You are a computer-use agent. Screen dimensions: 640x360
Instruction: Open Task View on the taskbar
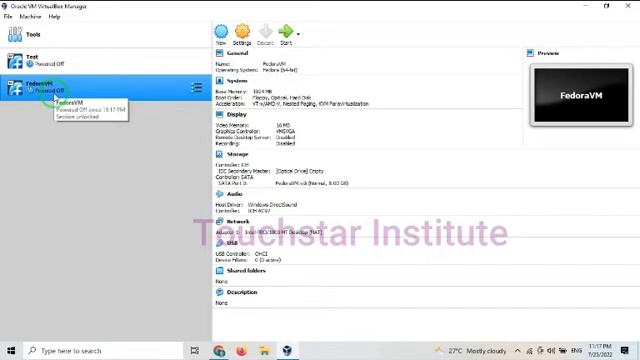point(195,351)
